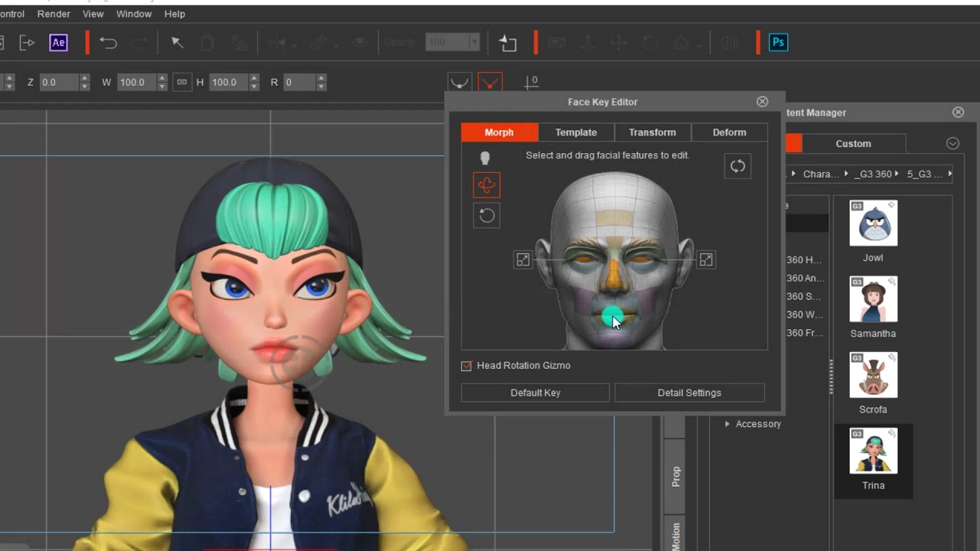Select the red head rotation mode icon
980x551 pixels.
[486, 184]
